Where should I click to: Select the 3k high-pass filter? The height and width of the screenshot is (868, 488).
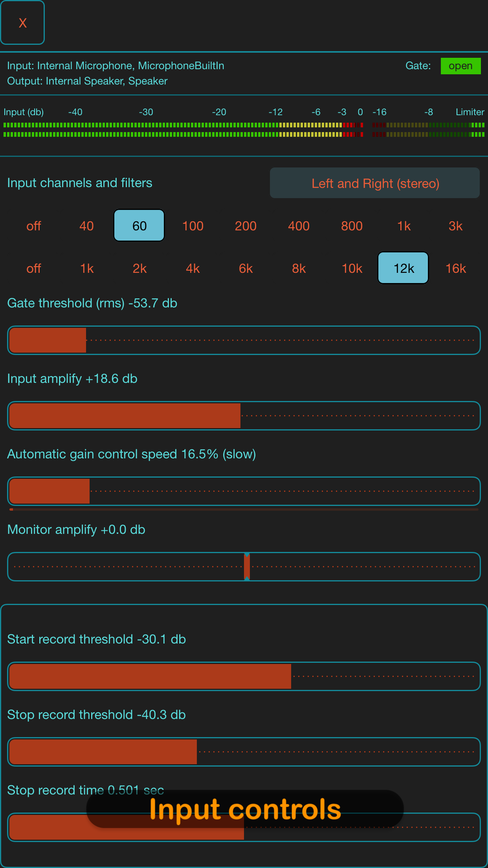pyautogui.click(x=455, y=225)
